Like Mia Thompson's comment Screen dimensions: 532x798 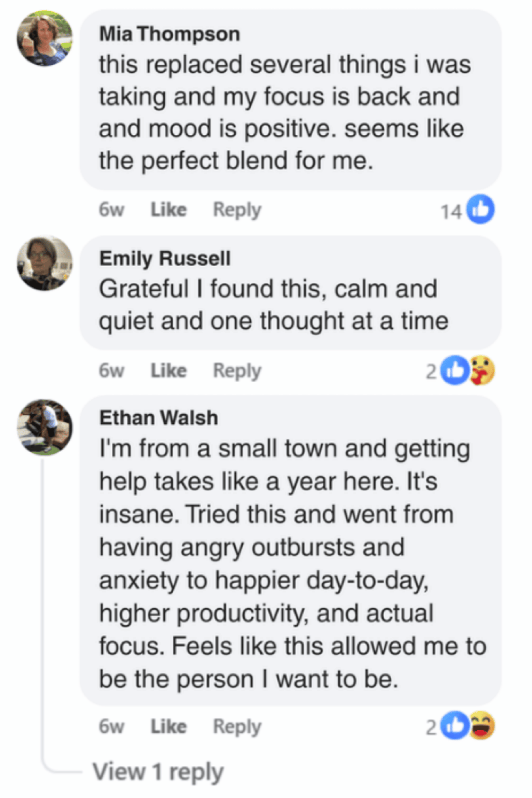tap(169, 210)
